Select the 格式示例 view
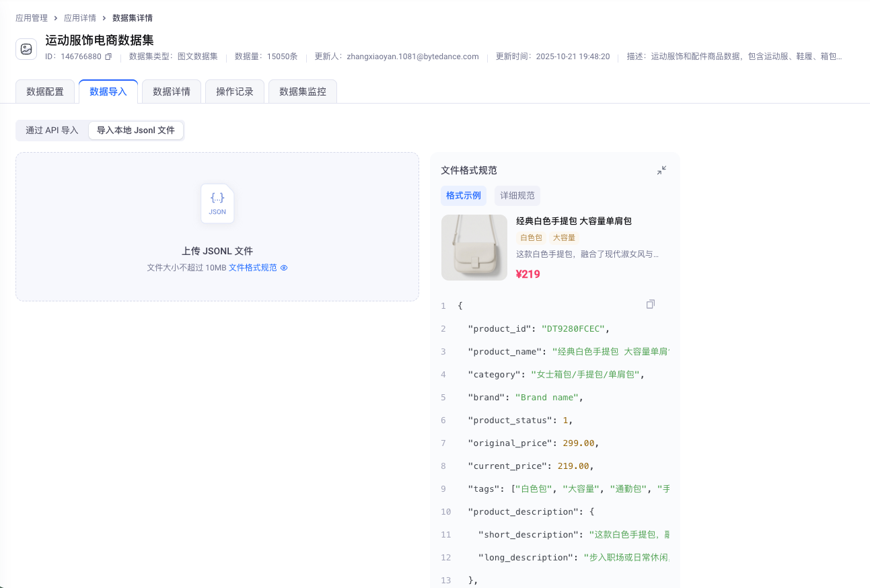Screen dimensions: 870x588 click(x=464, y=196)
